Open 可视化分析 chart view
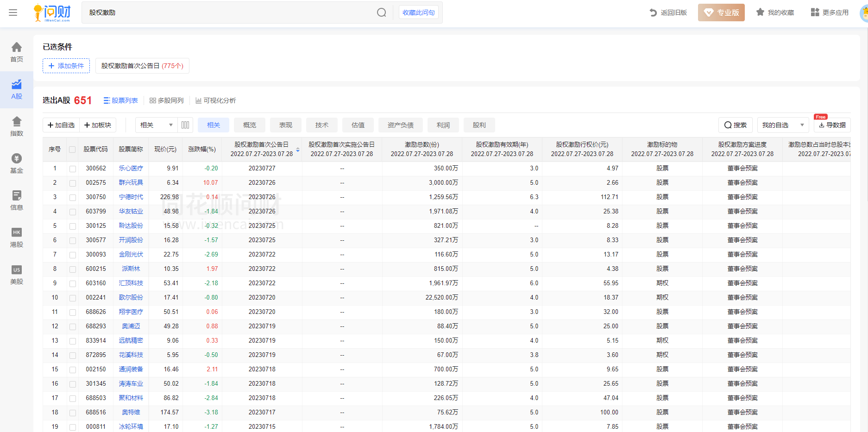This screenshot has width=868, height=432. (215, 100)
